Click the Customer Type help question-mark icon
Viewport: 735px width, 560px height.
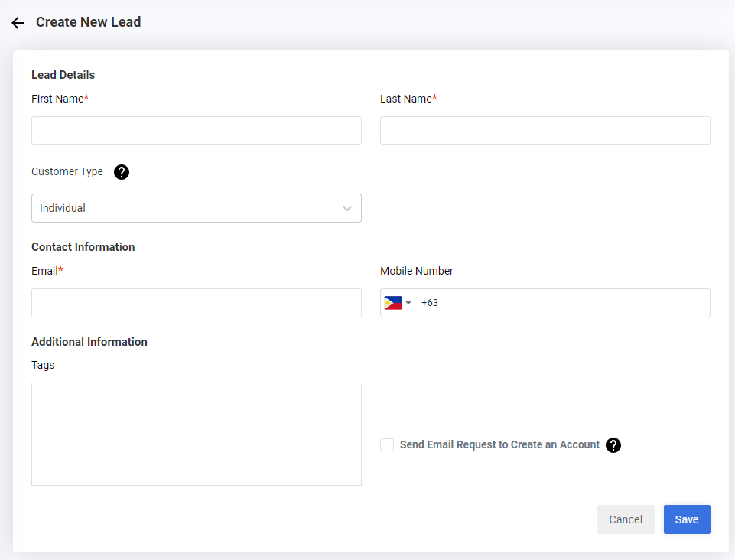122,172
